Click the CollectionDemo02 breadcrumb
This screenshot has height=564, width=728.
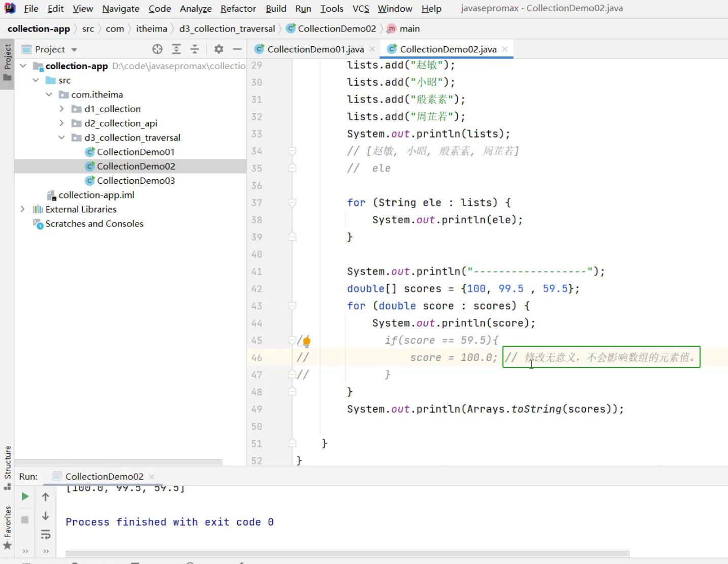[x=331, y=28]
